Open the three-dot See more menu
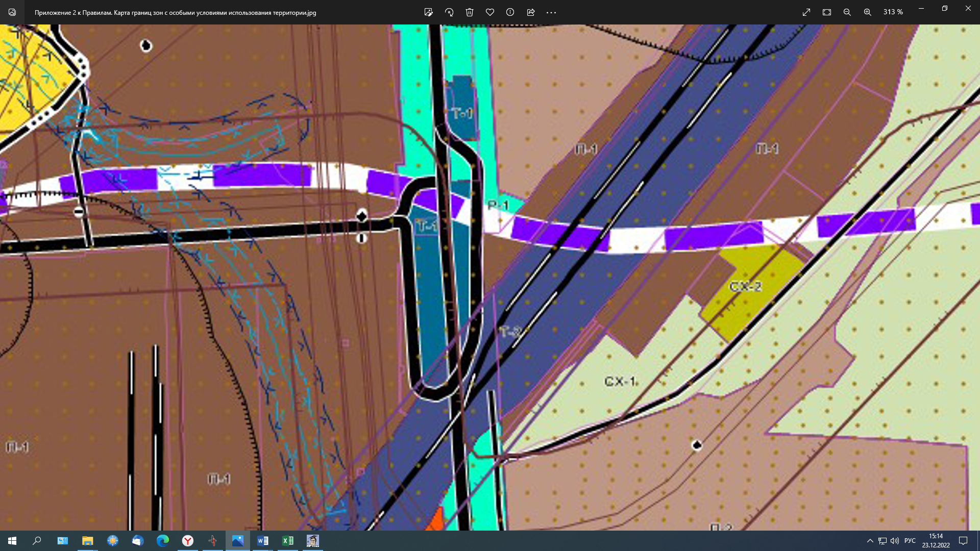The width and height of the screenshot is (980, 551). [x=551, y=12]
